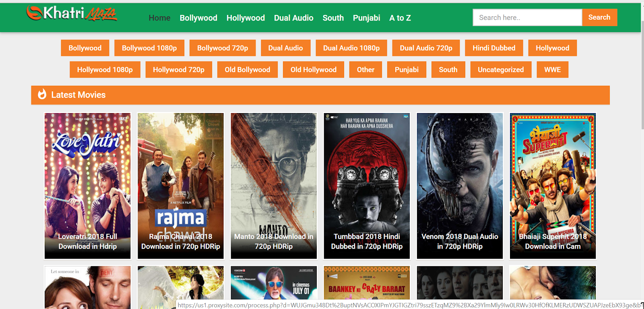Open the Tumbbad 2018 movie poster
Image resolution: width=644 pixels, height=309 pixels.
pyautogui.click(x=367, y=186)
